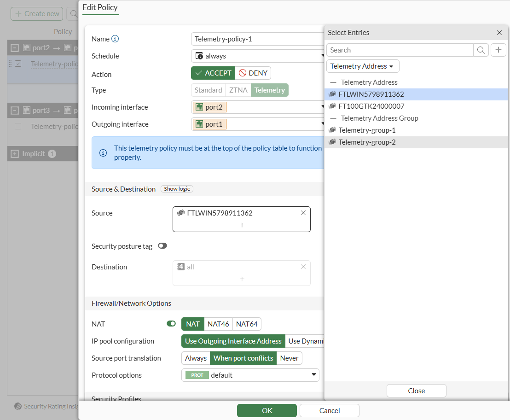Image resolution: width=510 pixels, height=420 pixels.
Task: Click the Security Rating Insights link
Action: click(51, 406)
